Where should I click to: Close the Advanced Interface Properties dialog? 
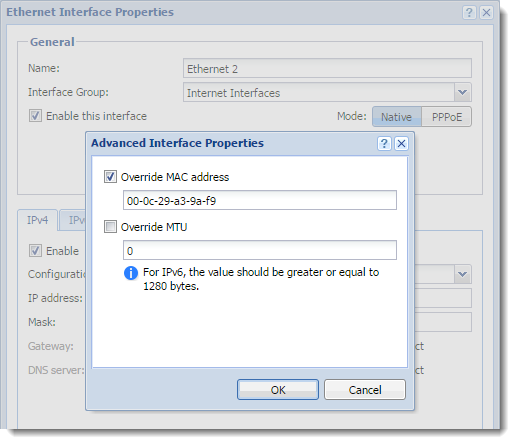click(401, 144)
